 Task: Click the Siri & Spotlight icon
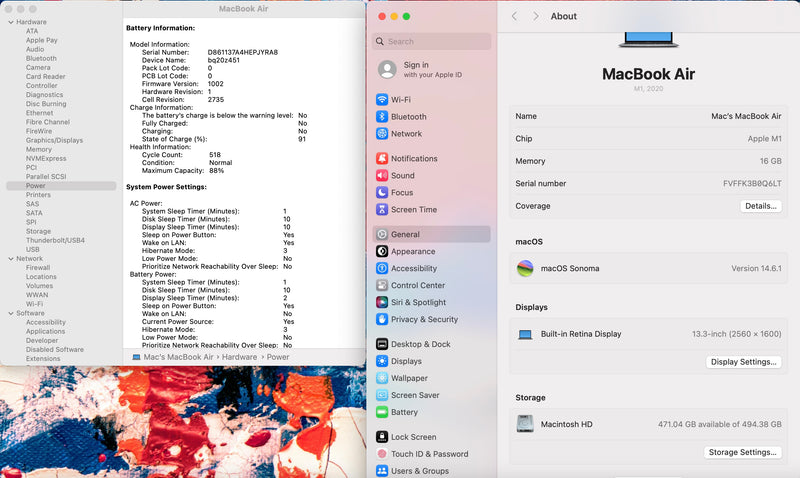(x=382, y=302)
